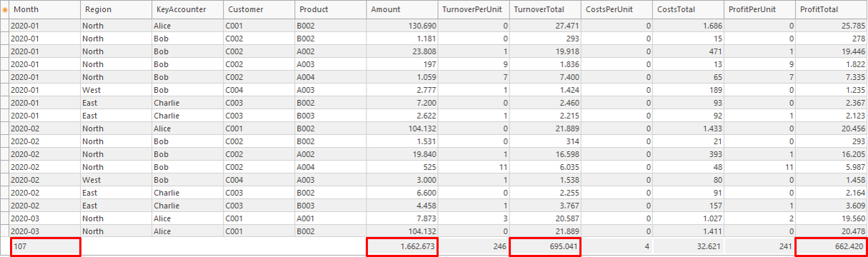The height and width of the screenshot is (257, 868).
Task: Click the TurnoverPerUnit cell showing 11
Action: (x=473, y=166)
